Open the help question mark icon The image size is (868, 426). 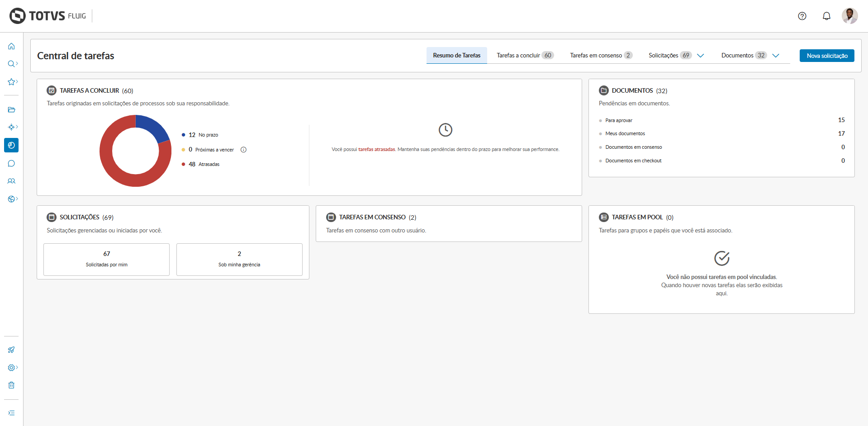(802, 16)
